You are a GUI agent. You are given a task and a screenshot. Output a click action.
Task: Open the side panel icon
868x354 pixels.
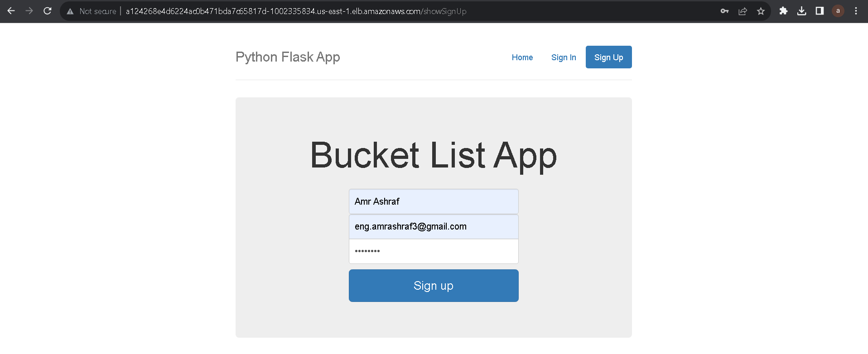820,11
